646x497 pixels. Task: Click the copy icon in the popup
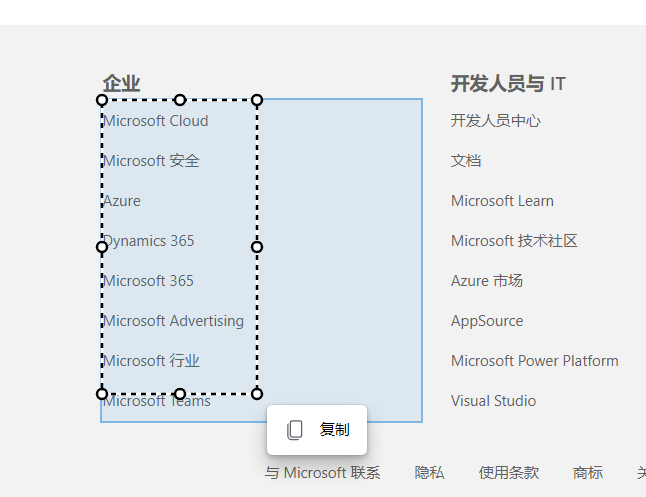[295, 430]
